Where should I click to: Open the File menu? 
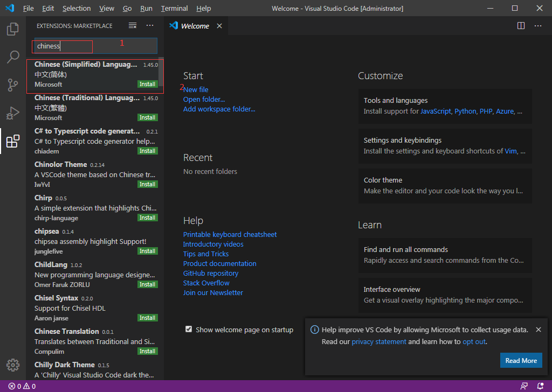click(28, 8)
